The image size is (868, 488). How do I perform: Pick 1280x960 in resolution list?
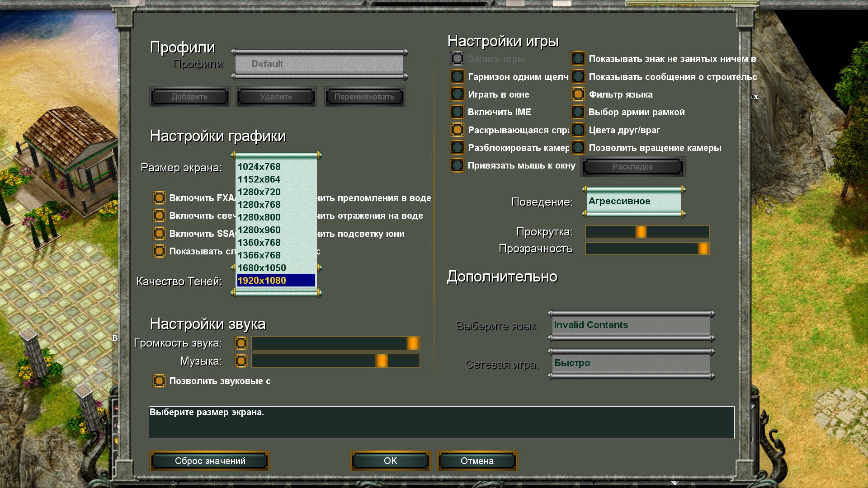coord(276,230)
